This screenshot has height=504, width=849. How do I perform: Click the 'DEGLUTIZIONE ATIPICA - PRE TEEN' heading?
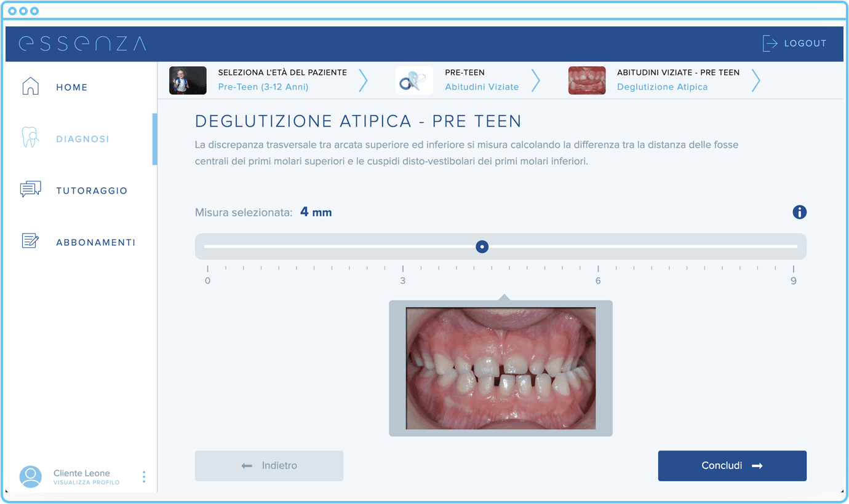[358, 121]
